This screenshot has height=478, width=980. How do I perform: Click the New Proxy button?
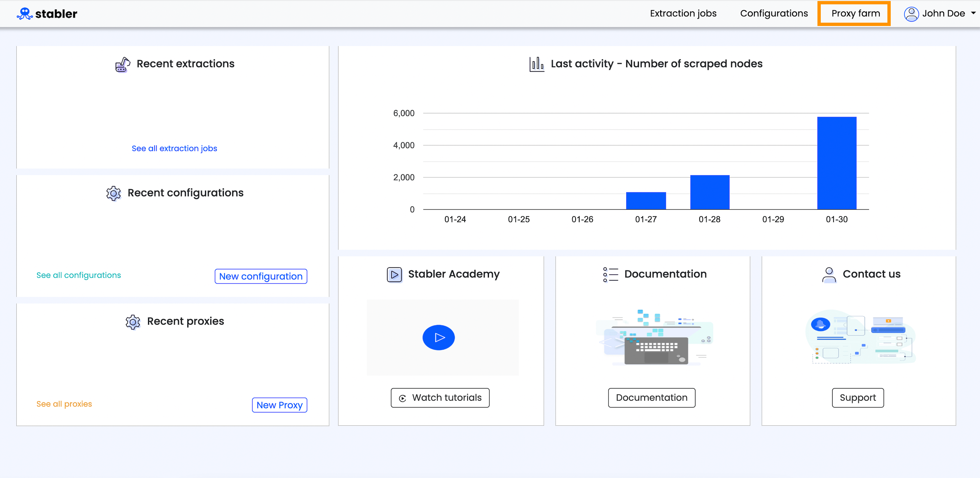point(279,405)
